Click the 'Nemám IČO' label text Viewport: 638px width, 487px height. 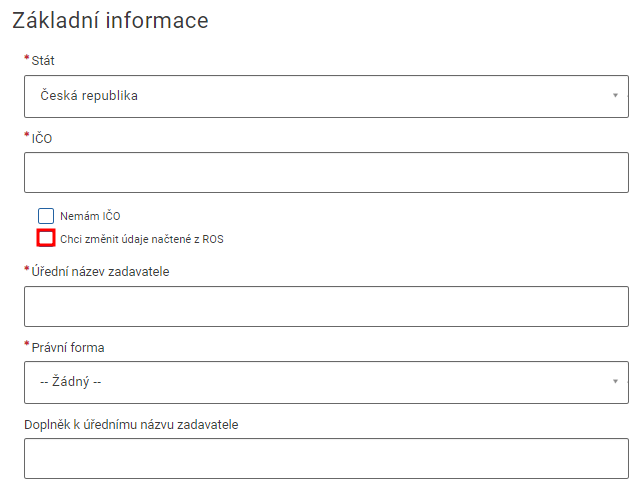(90, 216)
